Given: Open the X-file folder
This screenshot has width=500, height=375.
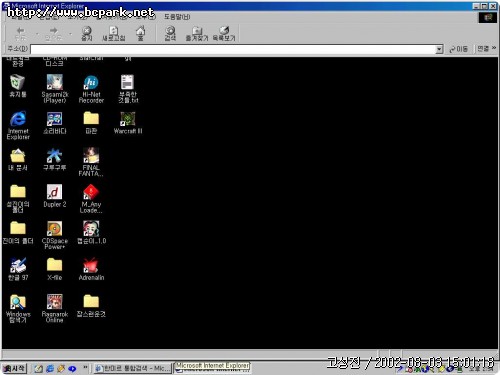Looking at the screenshot, I should tap(54, 269).
